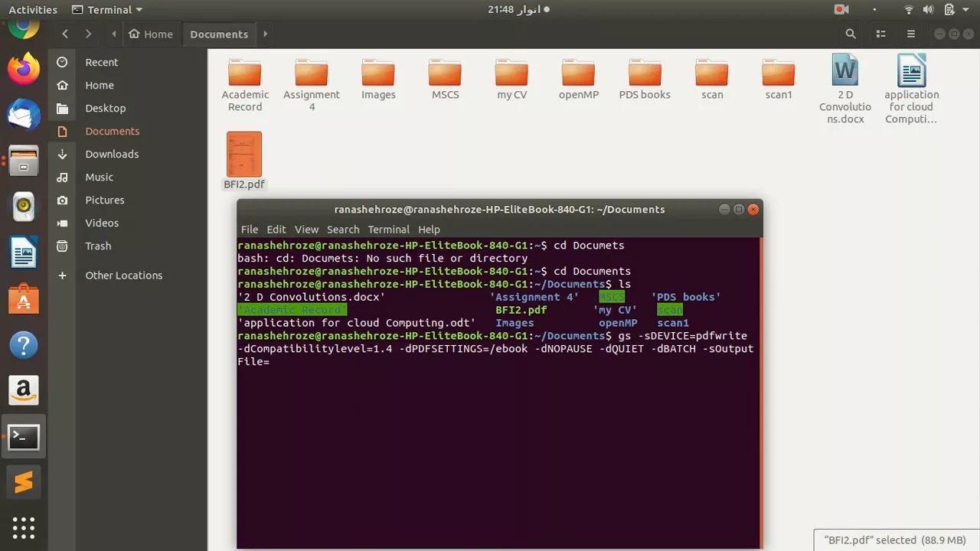Select the scan1 folder
Viewport: 980px width, 551px height.
[x=779, y=80]
